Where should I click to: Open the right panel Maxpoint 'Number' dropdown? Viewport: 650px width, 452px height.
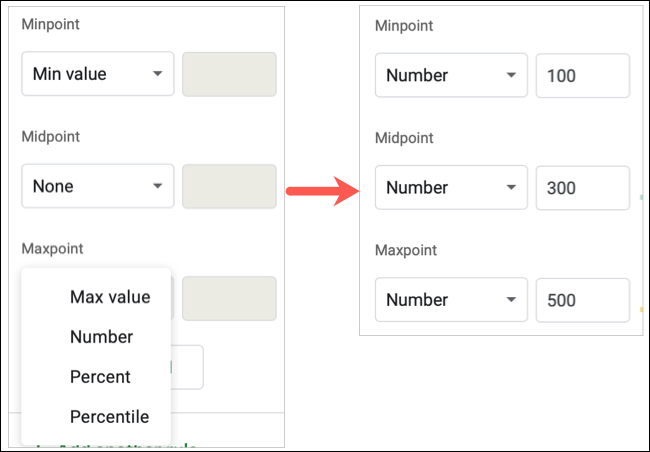(x=450, y=299)
